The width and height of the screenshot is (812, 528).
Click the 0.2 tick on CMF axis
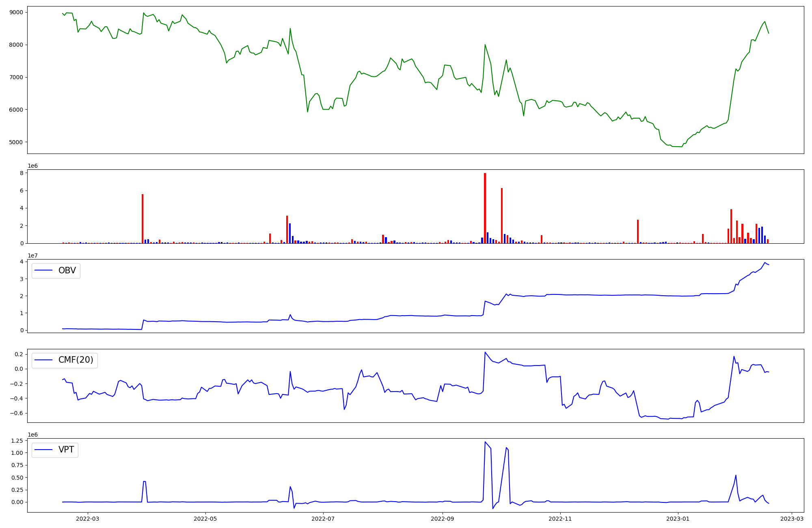19,354
